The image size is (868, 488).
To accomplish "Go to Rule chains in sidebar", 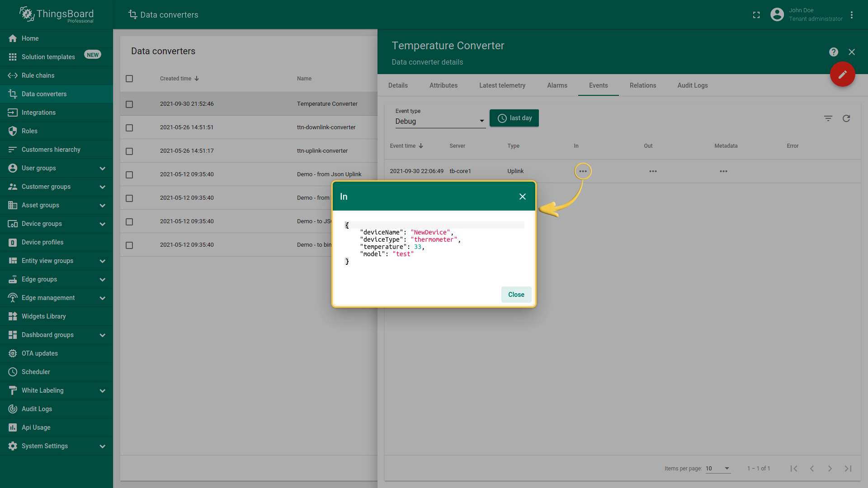I will 38,75.
